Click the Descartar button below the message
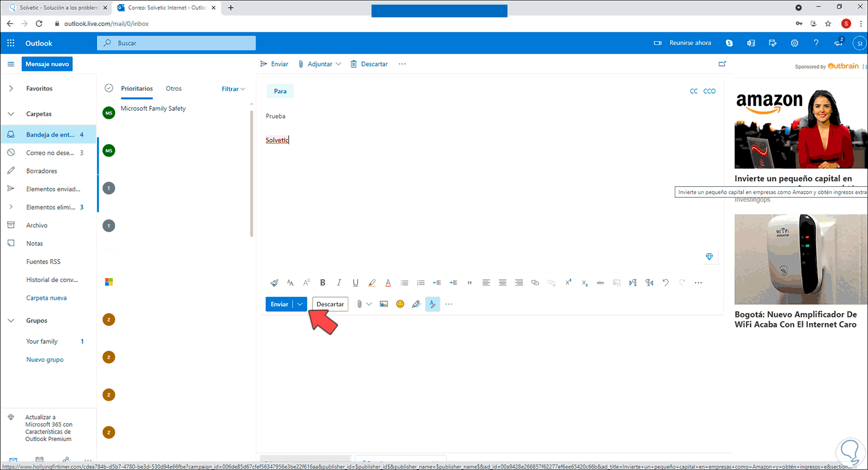This screenshot has width=868, height=470. coord(330,304)
